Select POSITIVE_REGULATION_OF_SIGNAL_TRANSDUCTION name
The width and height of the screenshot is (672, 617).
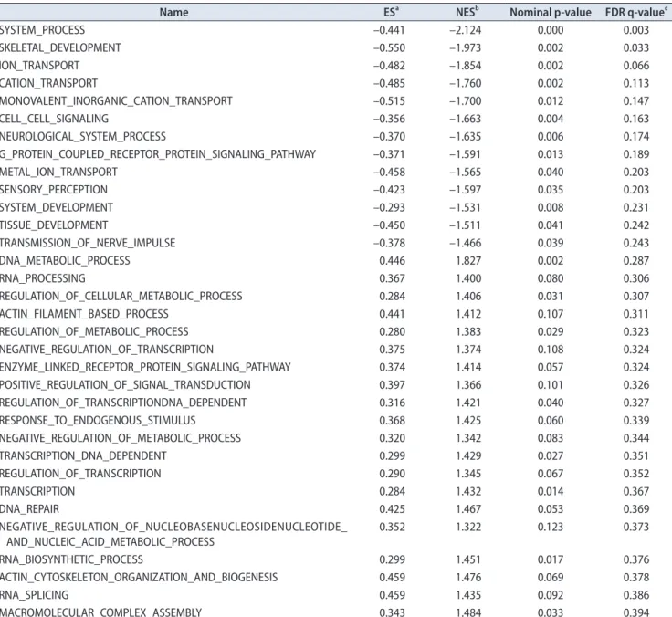point(126,385)
